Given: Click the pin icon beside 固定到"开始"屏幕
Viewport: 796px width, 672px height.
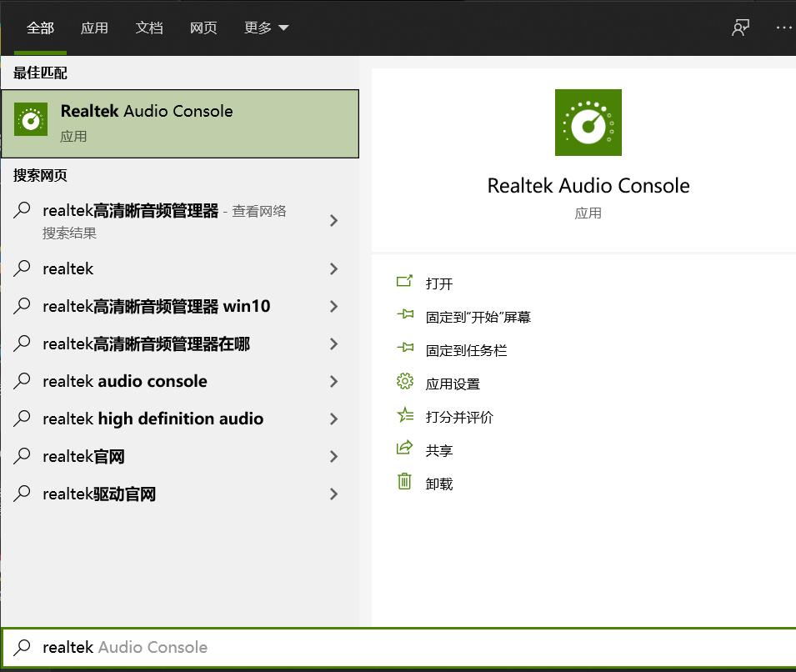Looking at the screenshot, I should point(405,316).
